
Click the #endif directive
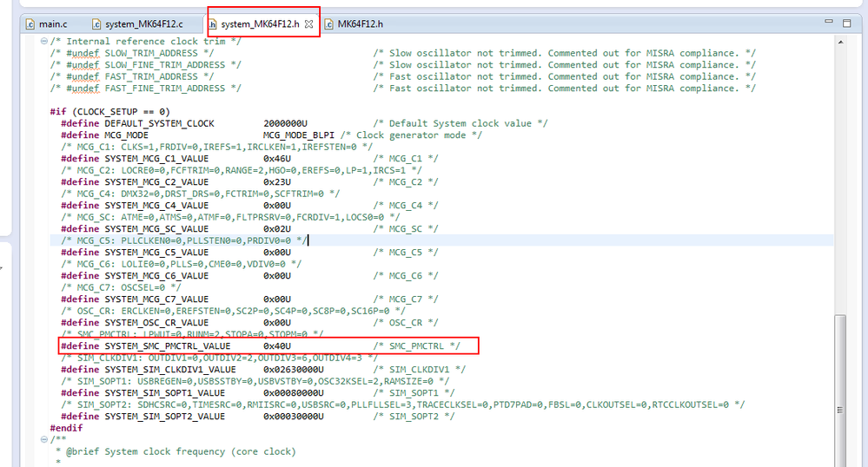click(66, 428)
